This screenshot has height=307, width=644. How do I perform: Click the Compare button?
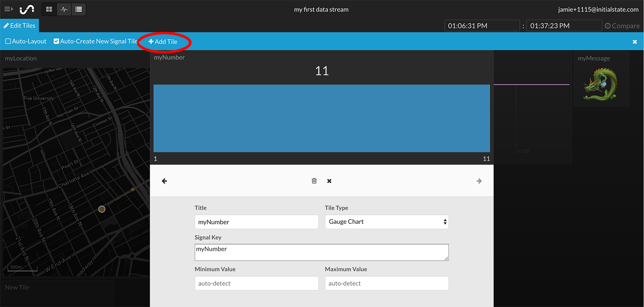622,26
